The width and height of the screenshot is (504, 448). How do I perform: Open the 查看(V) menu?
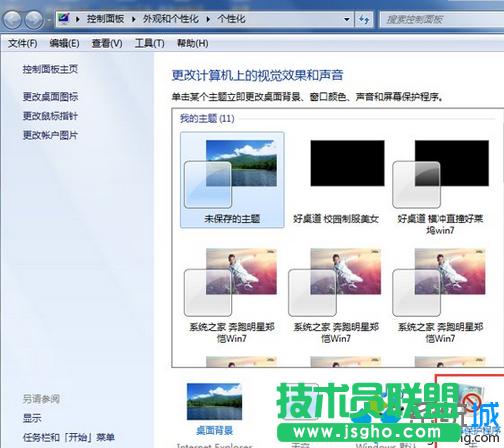107,43
